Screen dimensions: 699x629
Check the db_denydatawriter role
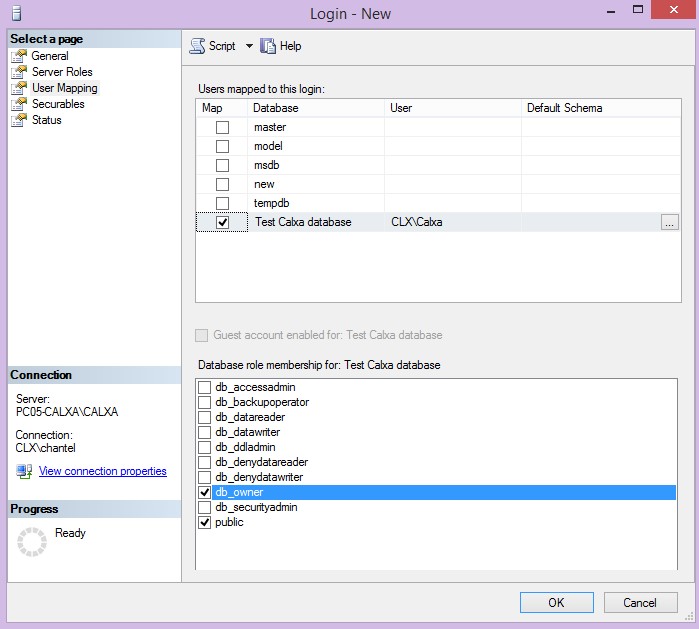(x=205, y=477)
